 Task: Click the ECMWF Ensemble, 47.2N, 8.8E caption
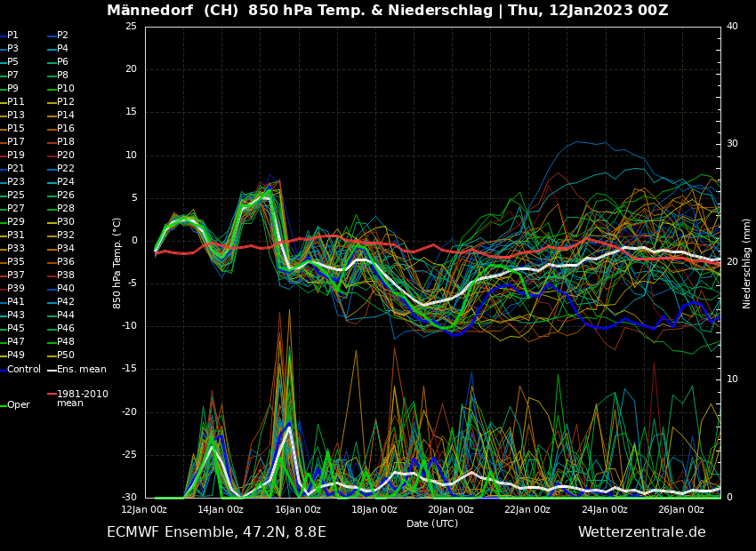(216, 532)
